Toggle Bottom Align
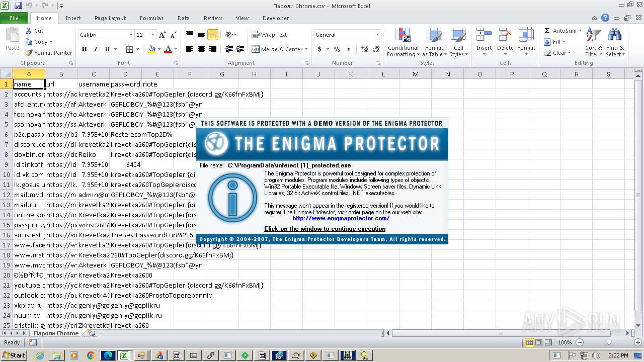 pos(212,35)
